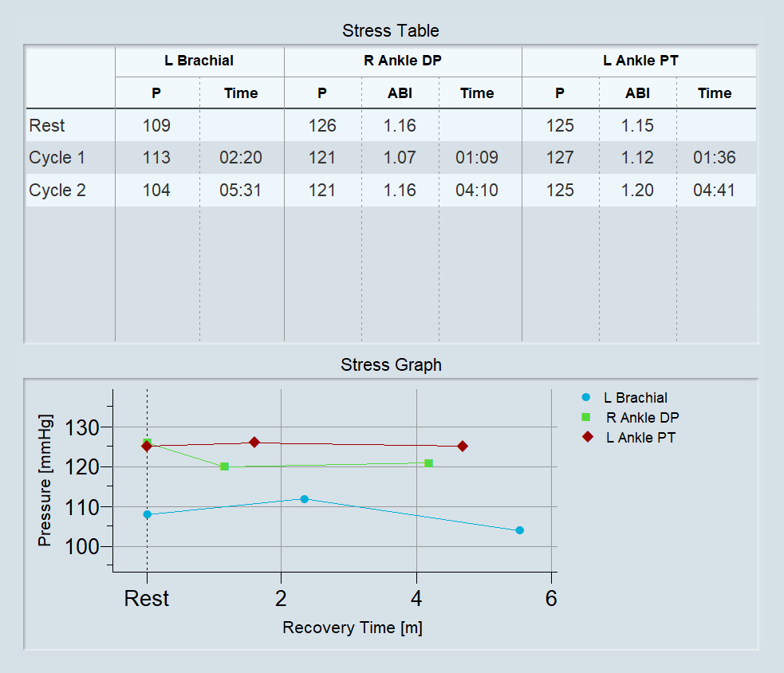Click the R Ankle DP column group header
The height and width of the screenshot is (673, 784).
[x=403, y=61]
